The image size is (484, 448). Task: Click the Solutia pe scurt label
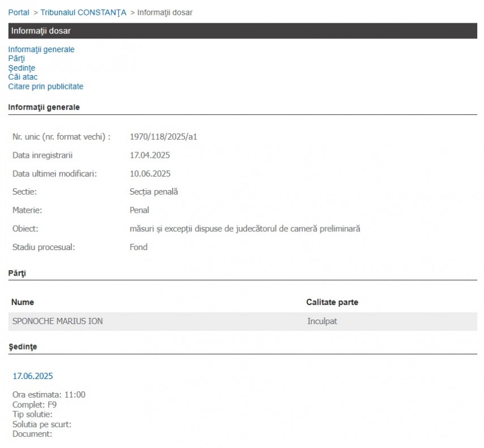coord(42,424)
